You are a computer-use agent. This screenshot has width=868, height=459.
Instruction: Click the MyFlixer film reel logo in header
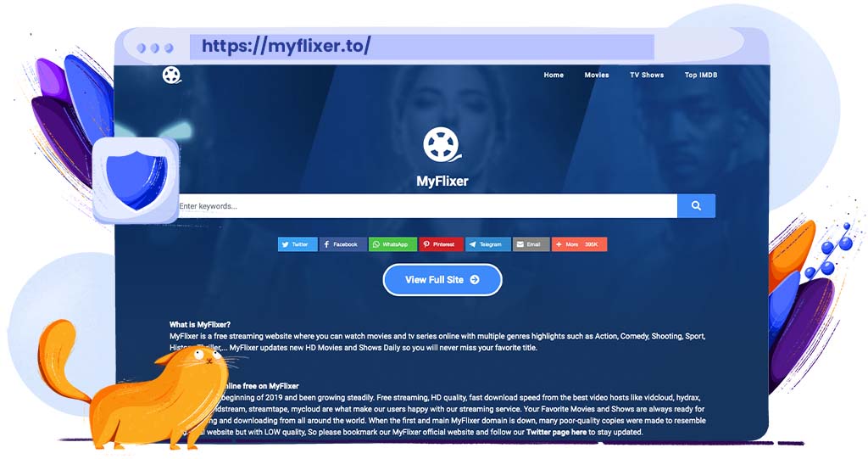[172, 75]
